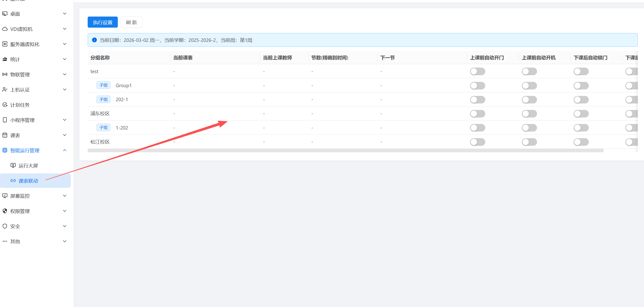
Task: Enable 上课前自动开机 for Group1 subgroup
Action: click(x=529, y=86)
